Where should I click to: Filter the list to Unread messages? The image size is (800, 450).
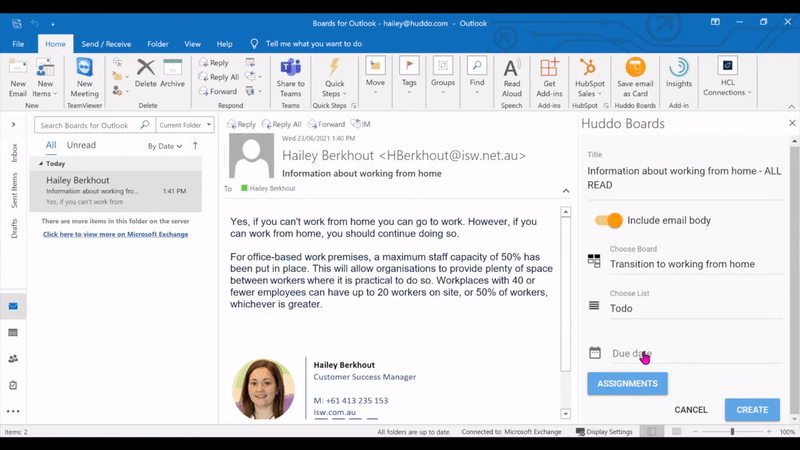pos(81,145)
